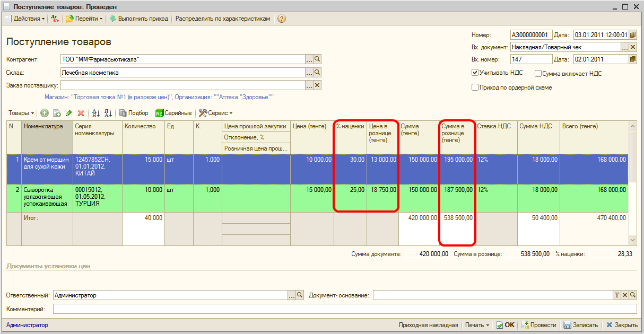Click the green add row icon
Viewport: 644px width, 334px height.
point(45,113)
